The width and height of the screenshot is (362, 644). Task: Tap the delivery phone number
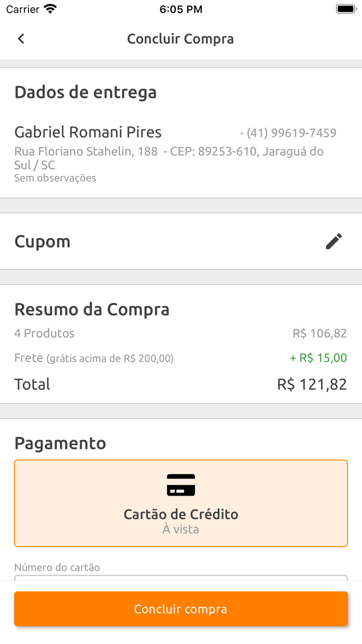click(288, 133)
